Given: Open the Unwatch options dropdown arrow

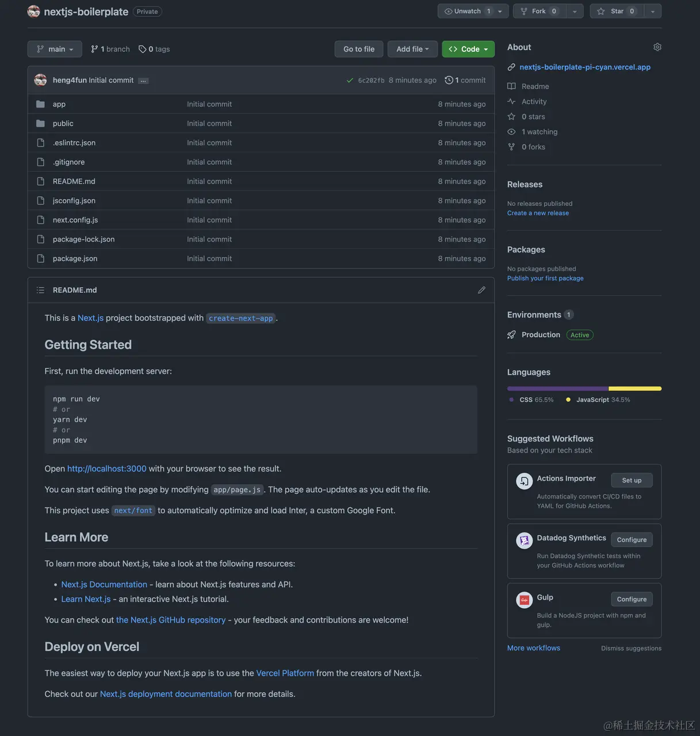Looking at the screenshot, I should pyautogui.click(x=500, y=11).
